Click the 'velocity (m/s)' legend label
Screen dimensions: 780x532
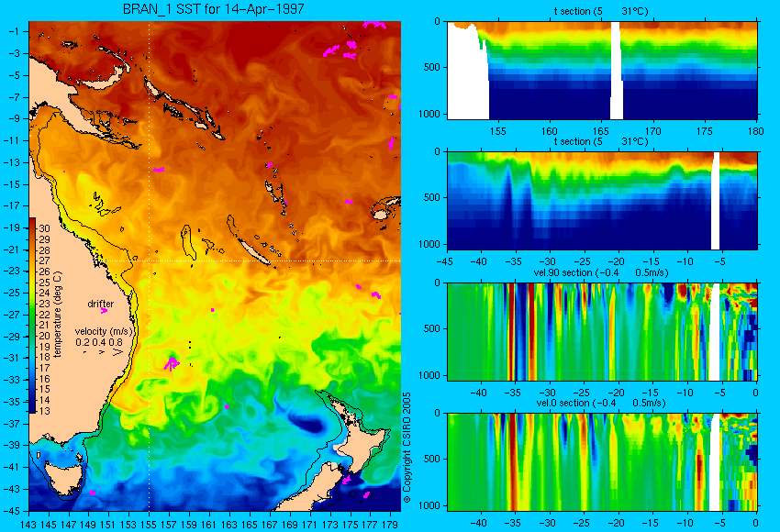coord(104,331)
